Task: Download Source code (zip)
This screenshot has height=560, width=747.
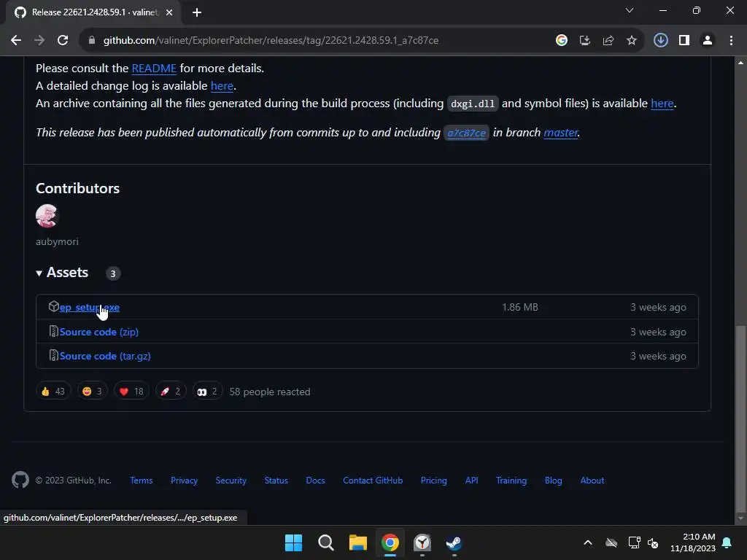Action: (x=99, y=332)
